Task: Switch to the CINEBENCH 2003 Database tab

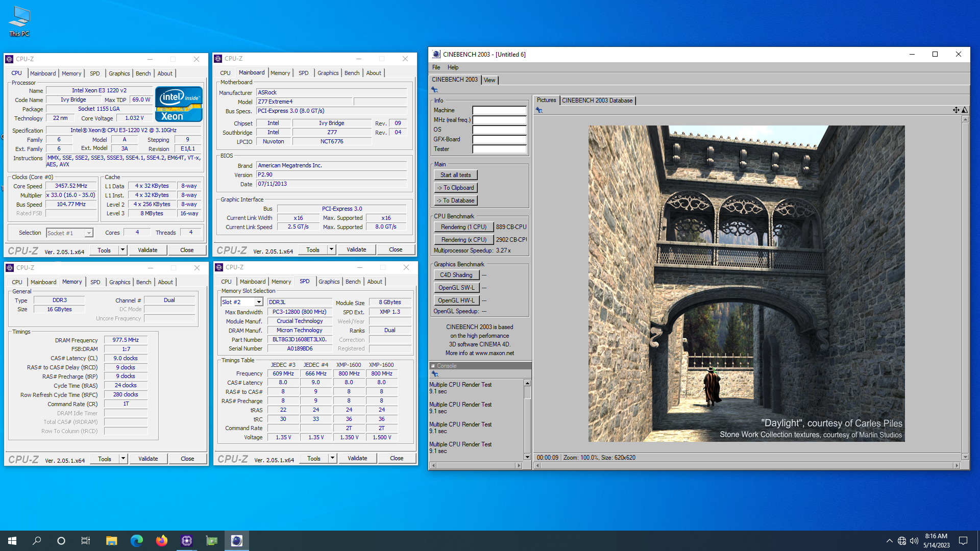Action: click(597, 101)
